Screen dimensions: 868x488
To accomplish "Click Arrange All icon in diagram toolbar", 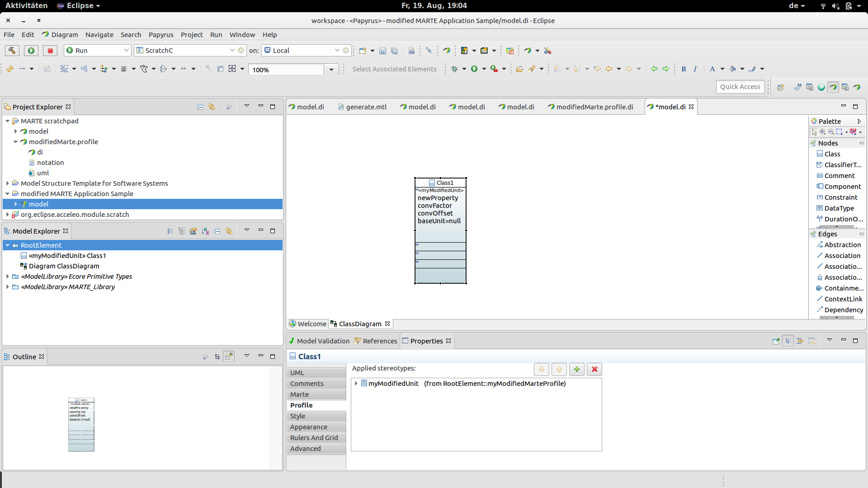I will coord(64,69).
